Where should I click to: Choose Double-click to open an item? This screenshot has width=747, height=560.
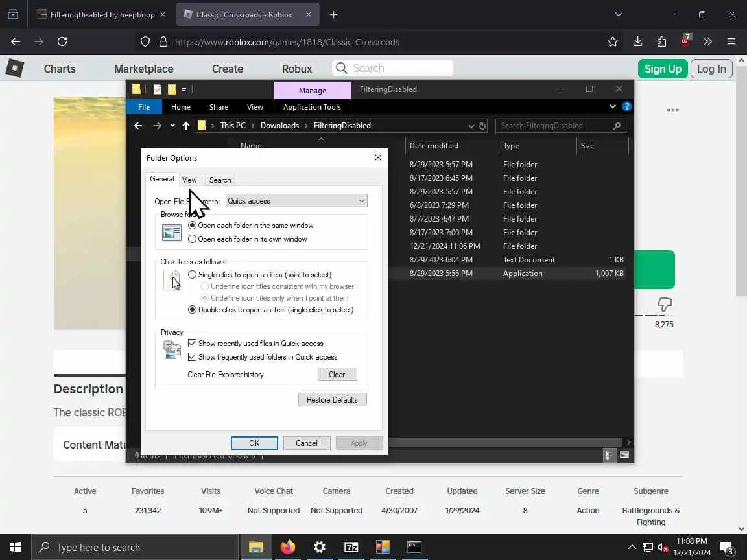coord(270,310)
